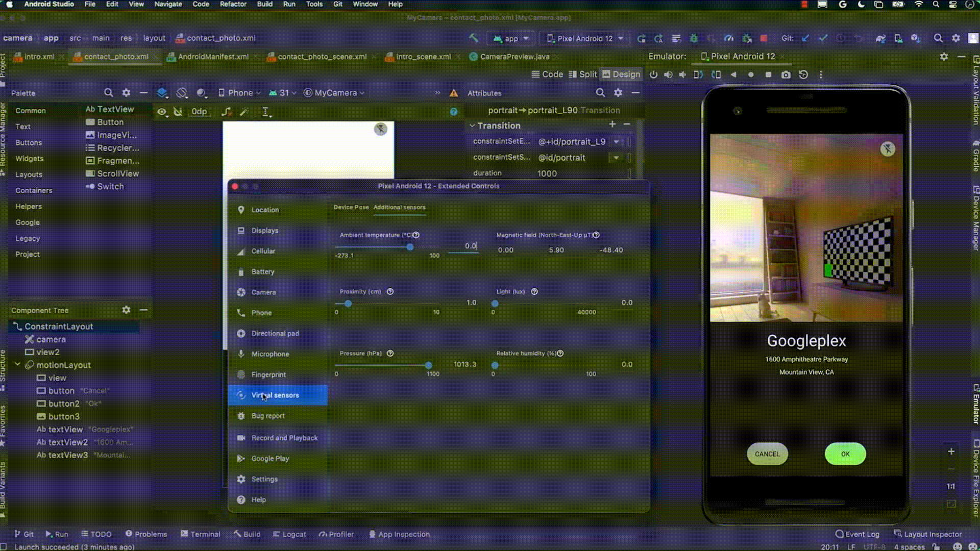The height and width of the screenshot is (551, 980).
Task: Open Directional pad controls
Action: (x=278, y=334)
